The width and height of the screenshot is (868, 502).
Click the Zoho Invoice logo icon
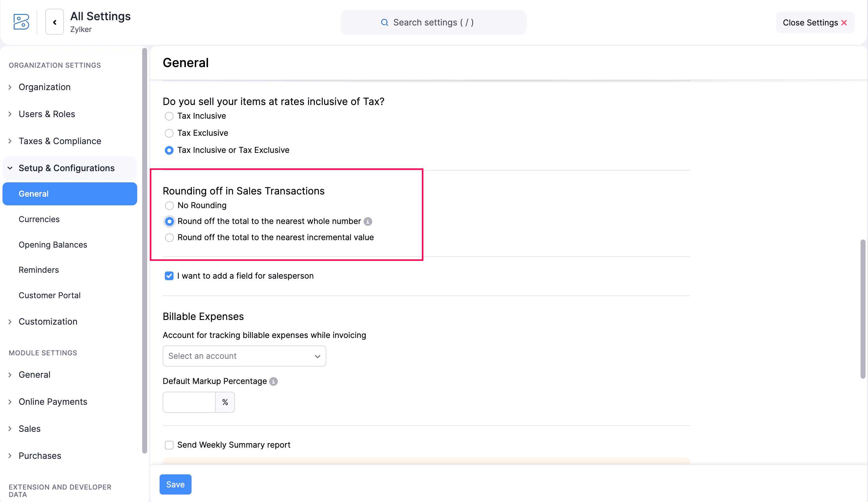pos(21,22)
